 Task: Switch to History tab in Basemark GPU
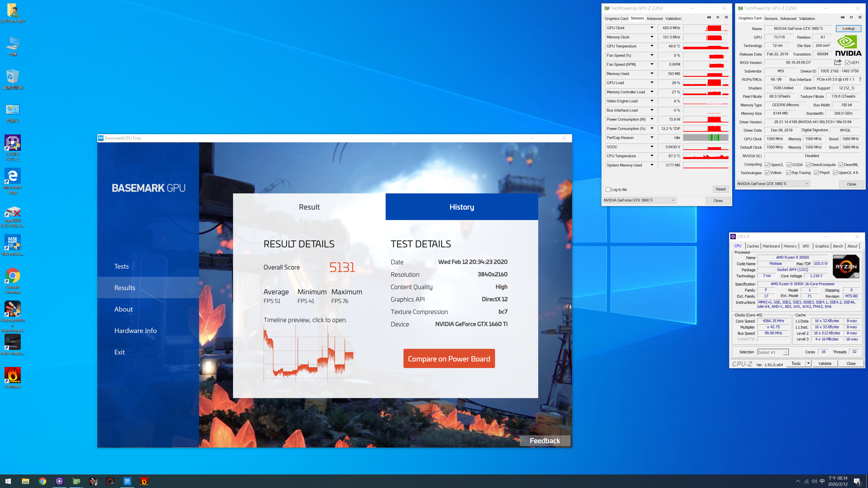coord(462,207)
